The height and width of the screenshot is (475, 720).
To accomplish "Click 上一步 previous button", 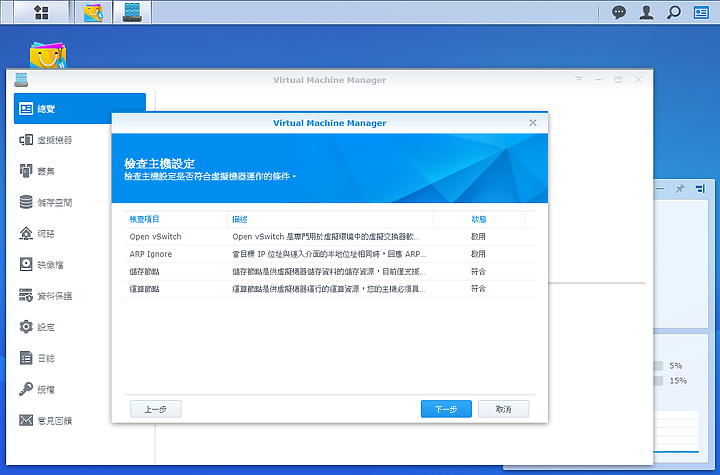I will point(156,409).
